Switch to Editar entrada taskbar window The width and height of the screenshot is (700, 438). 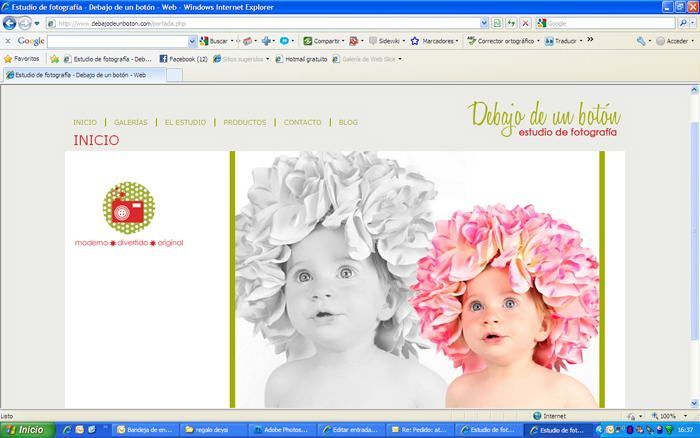(x=351, y=430)
